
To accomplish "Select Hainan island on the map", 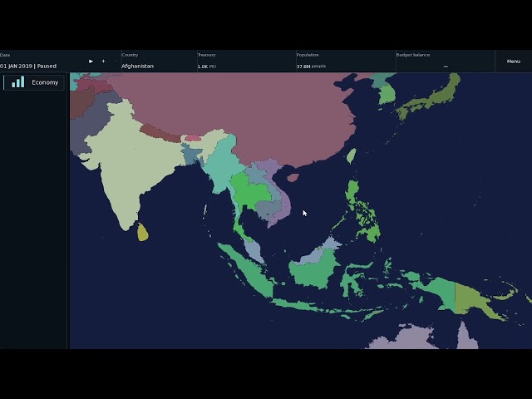I will pos(293,178).
